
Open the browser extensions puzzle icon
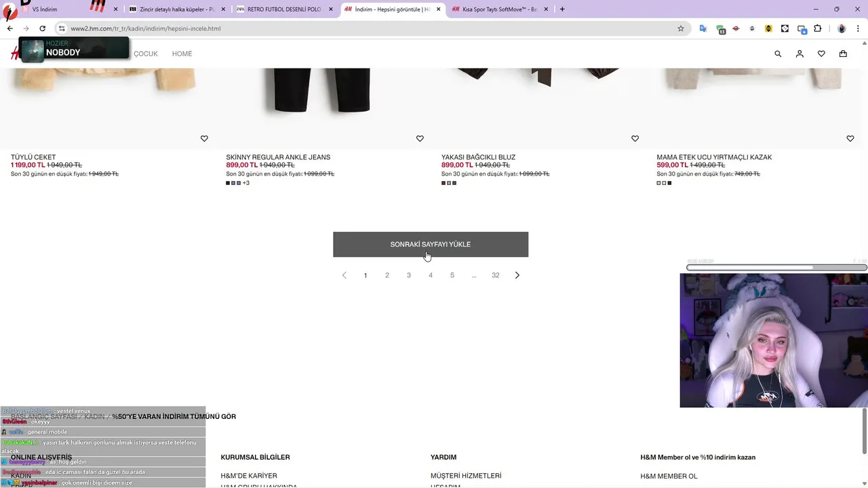[x=817, y=28]
